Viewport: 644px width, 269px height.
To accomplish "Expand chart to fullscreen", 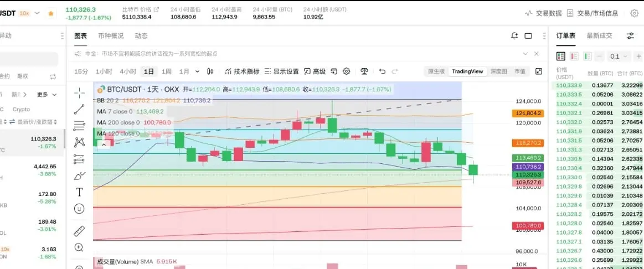I will point(539,71).
